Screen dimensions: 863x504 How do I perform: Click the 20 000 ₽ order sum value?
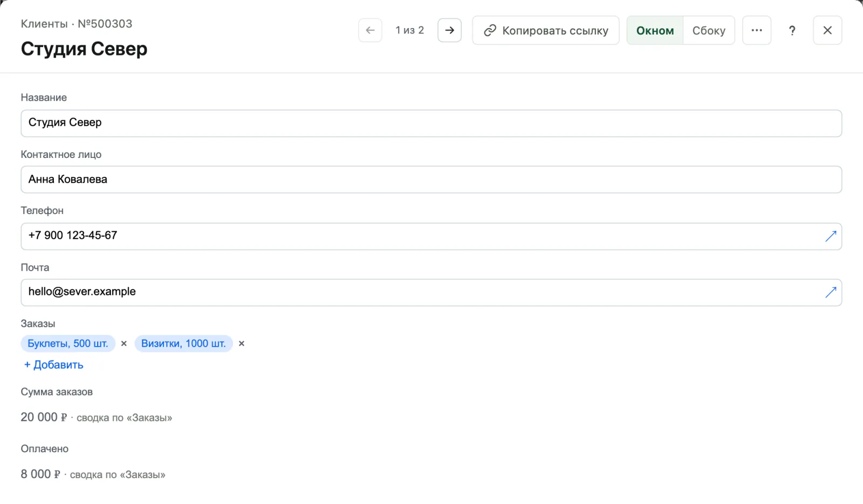(44, 417)
